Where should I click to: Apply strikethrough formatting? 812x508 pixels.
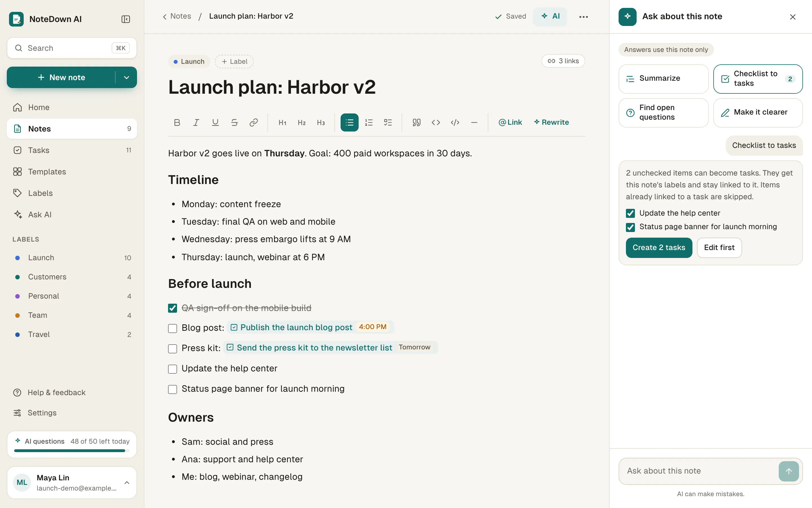[x=235, y=122]
